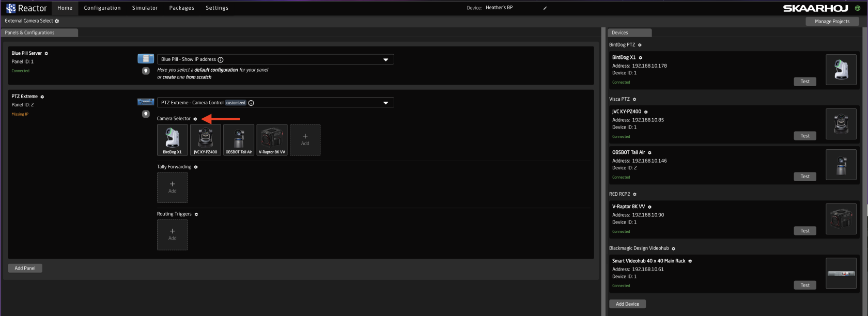
Task: Select Panels & Configurations tab
Action: (x=40, y=33)
